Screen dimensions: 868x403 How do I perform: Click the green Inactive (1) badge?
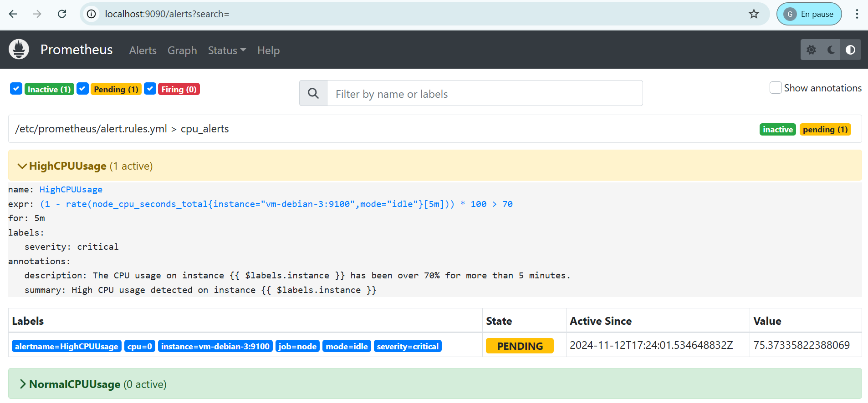coord(49,89)
